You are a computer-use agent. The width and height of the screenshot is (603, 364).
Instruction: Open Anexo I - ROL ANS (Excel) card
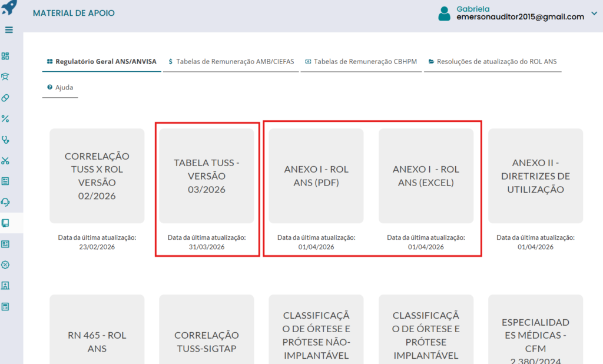[x=426, y=176]
